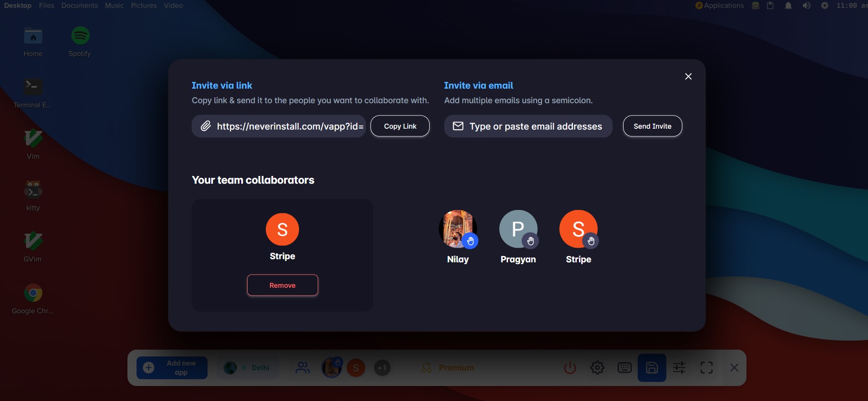The height and width of the screenshot is (401, 868).
Task: Select Stripe's avatar beside Pragyan
Action: point(578,229)
